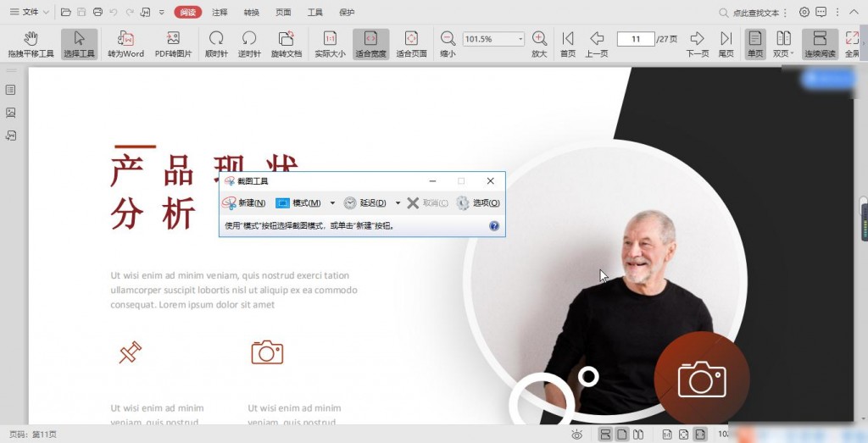Expand the 延迟 delay dropdown arrow
The width and height of the screenshot is (868, 443).
coord(398,203)
